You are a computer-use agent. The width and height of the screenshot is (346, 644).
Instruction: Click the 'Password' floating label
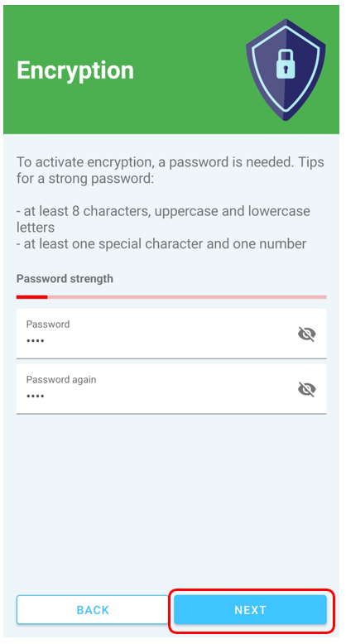pyautogui.click(x=48, y=324)
